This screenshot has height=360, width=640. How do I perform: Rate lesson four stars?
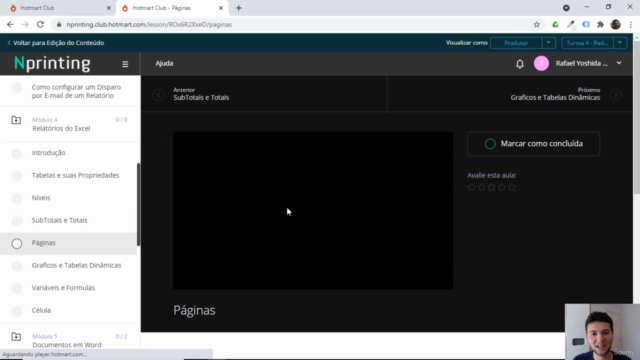502,187
